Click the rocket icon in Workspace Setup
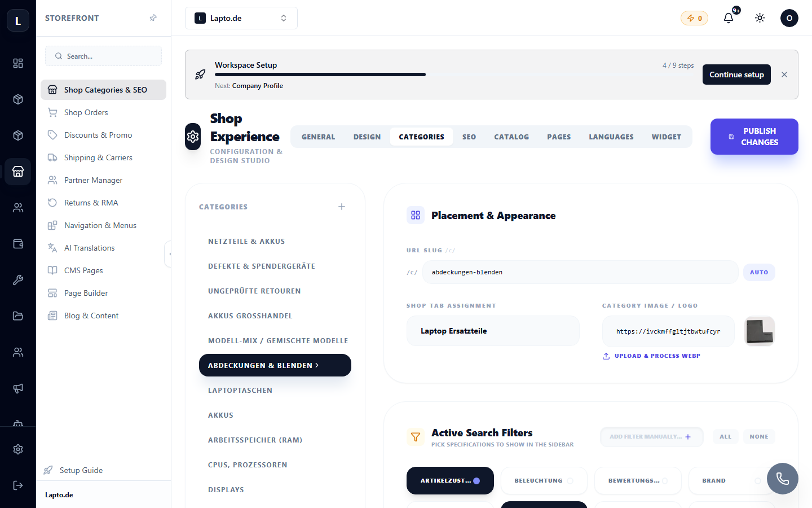This screenshot has width=812, height=508. click(x=200, y=75)
